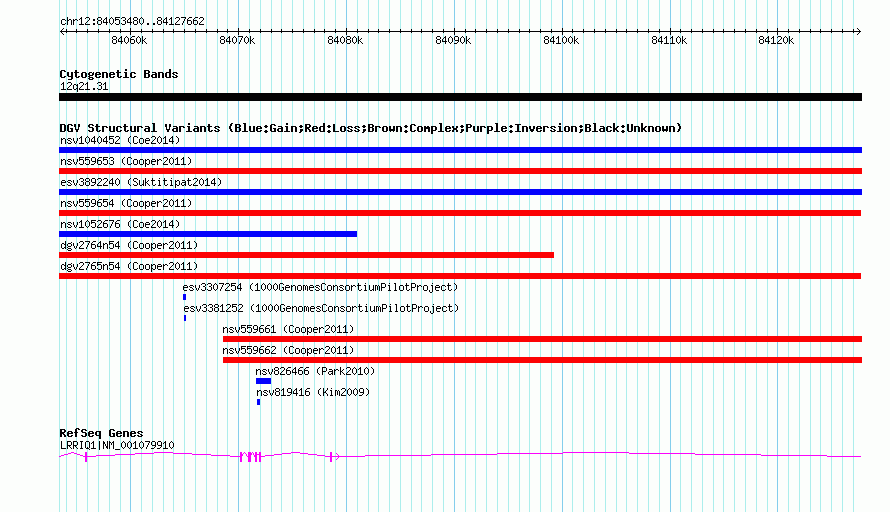Click the red nsv559661 loss bar
The image size is (890, 512).
pos(543,339)
